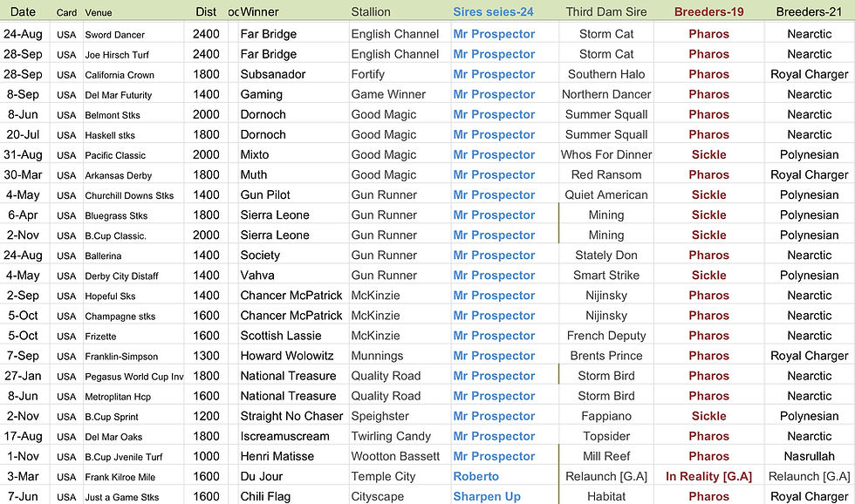This screenshot has height=504, width=855.
Task: Click the Champagne stks venue cell
Action: click(x=120, y=317)
